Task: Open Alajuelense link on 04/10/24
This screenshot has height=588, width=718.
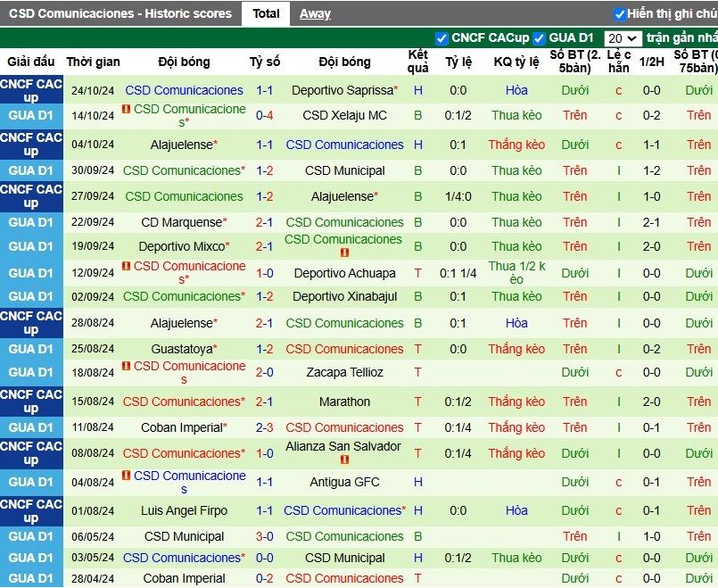Action: point(182,145)
